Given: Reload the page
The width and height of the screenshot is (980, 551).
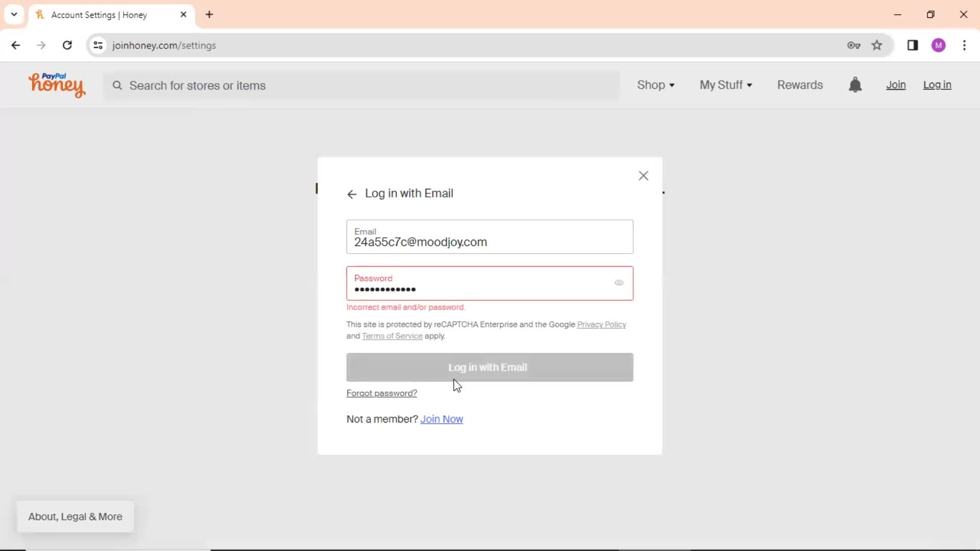Looking at the screenshot, I should point(67,45).
